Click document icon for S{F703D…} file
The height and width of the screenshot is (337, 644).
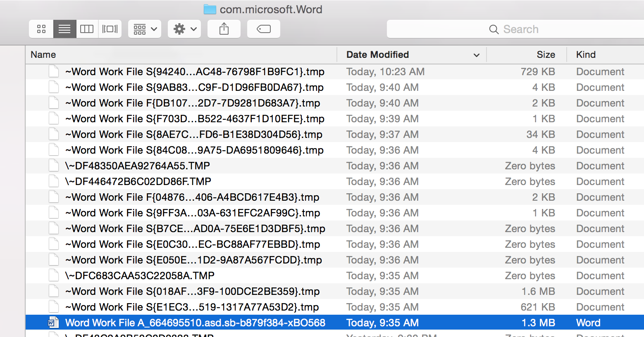(54, 119)
